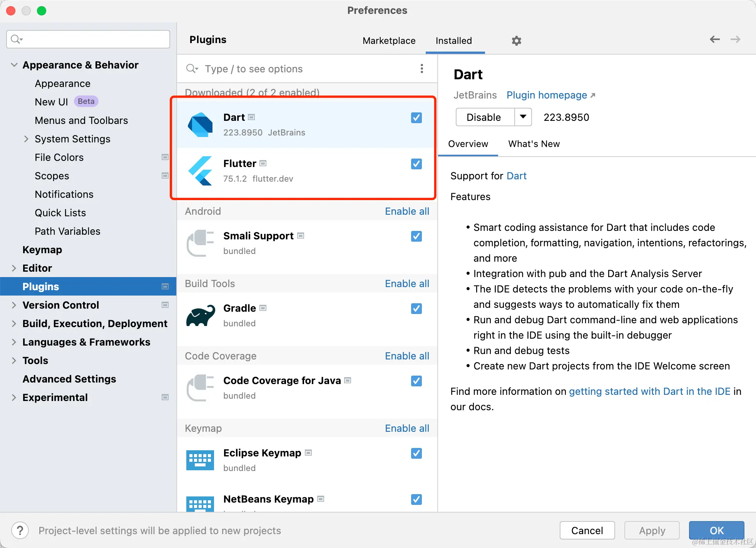
Task: Click the help question mark button
Action: (20, 531)
